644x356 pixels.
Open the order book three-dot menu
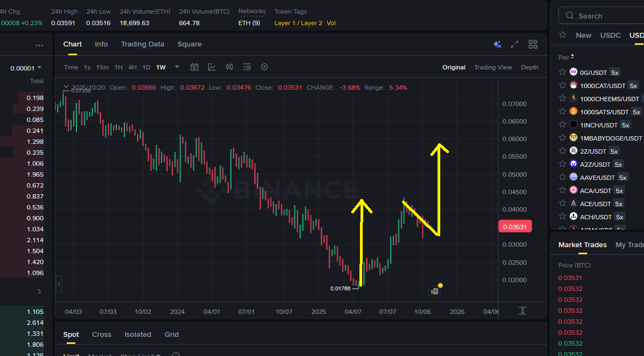tap(39, 45)
